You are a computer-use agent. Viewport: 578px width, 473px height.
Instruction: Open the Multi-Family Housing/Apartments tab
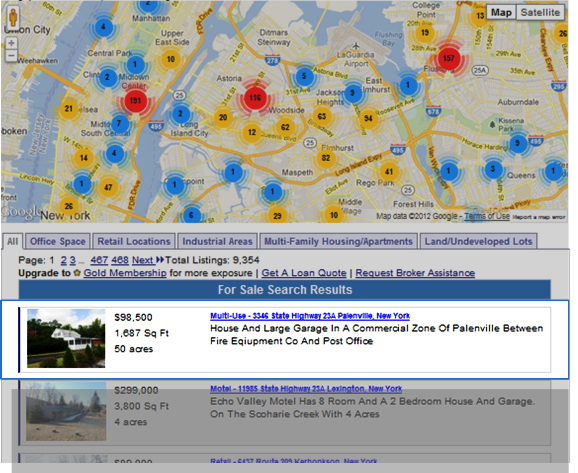(x=338, y=241)
